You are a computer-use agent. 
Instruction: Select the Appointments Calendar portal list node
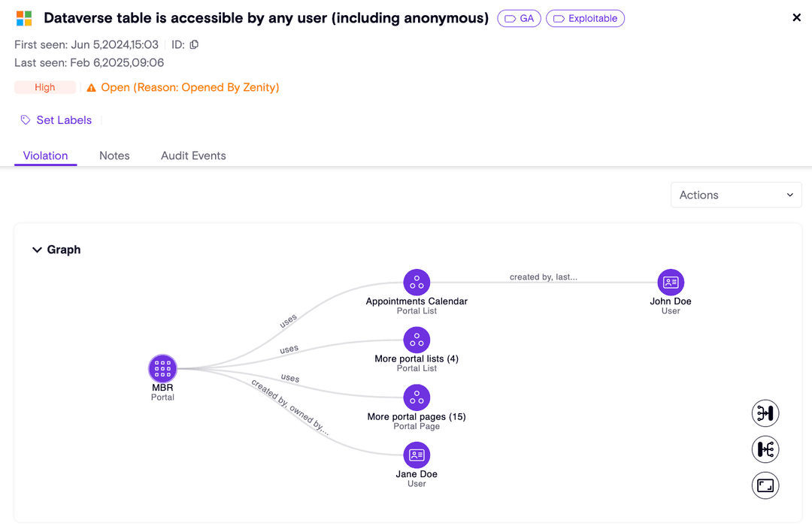pyautogui.click(x=417, y=283)
